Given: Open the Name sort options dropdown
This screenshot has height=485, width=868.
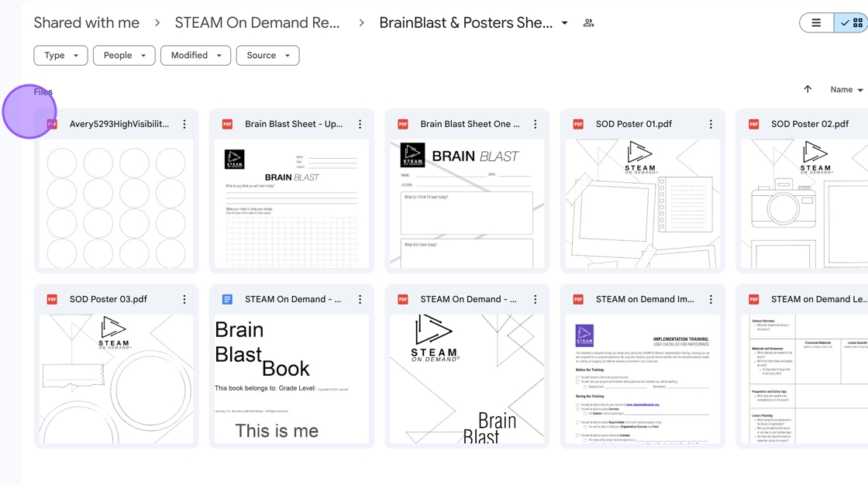Looking at the screenshot, I should (x=846, y=90).
